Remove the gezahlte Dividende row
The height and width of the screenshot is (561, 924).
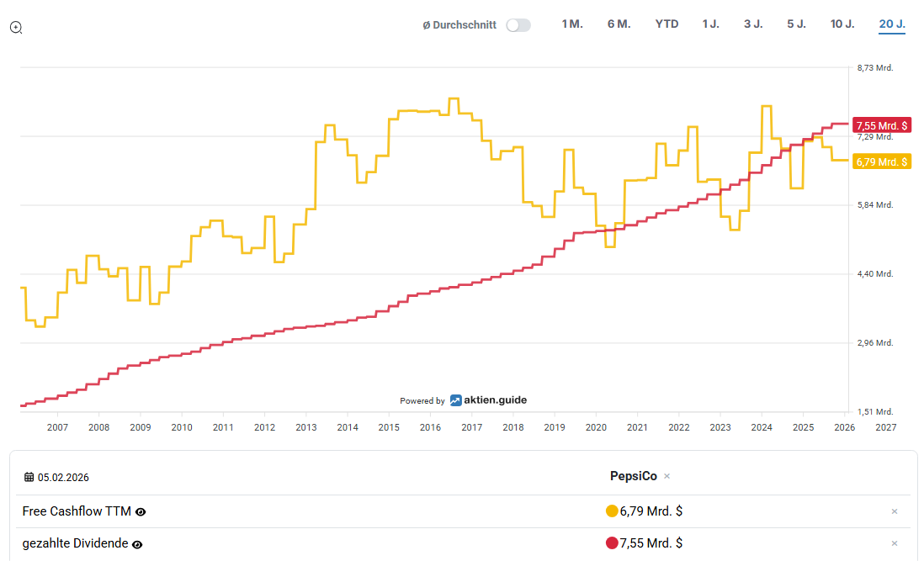(x=895, y=543)
